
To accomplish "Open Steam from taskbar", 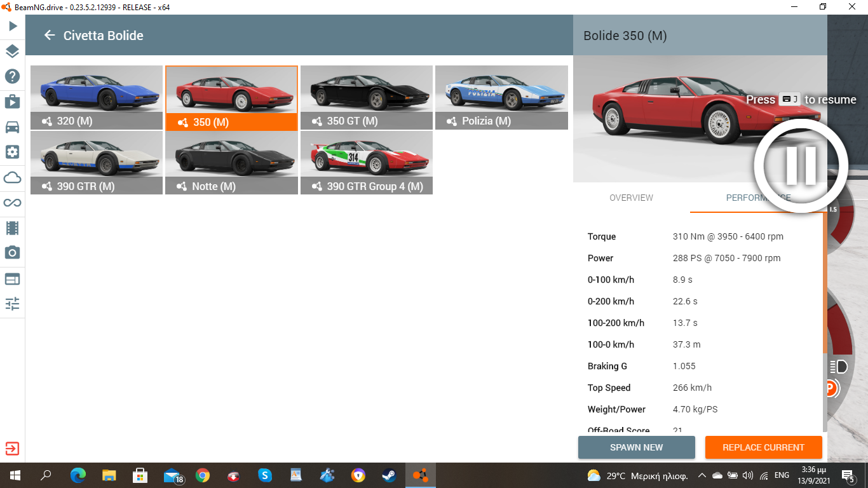I will 389,475.
